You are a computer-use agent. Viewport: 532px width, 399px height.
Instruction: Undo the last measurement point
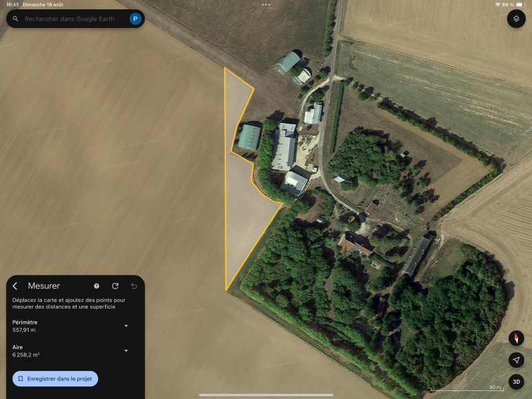click(134, 286)
